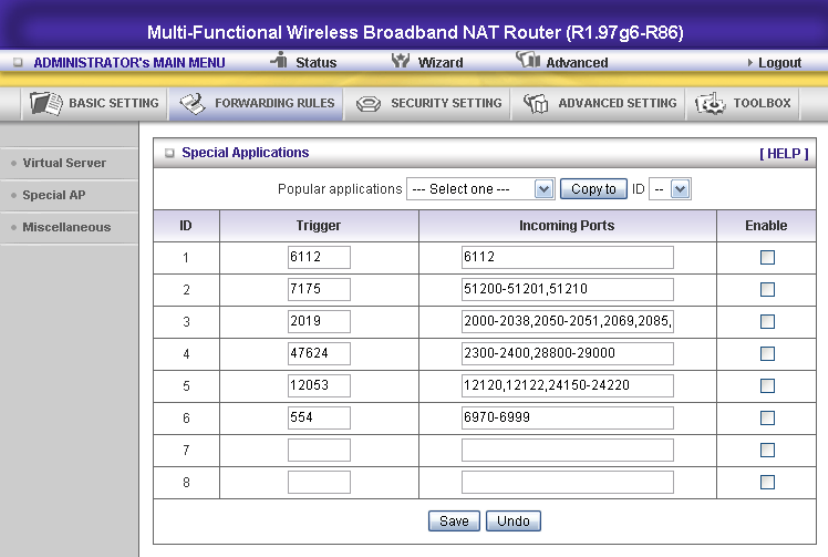Open the HELP link
This screenshot has height=557, width=828.
click(783, 153)
